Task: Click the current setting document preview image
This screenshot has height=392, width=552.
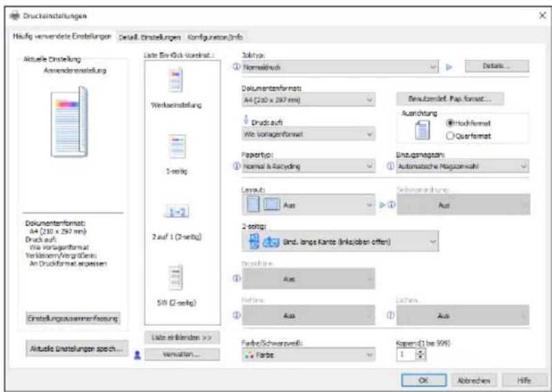Action: 69,122
